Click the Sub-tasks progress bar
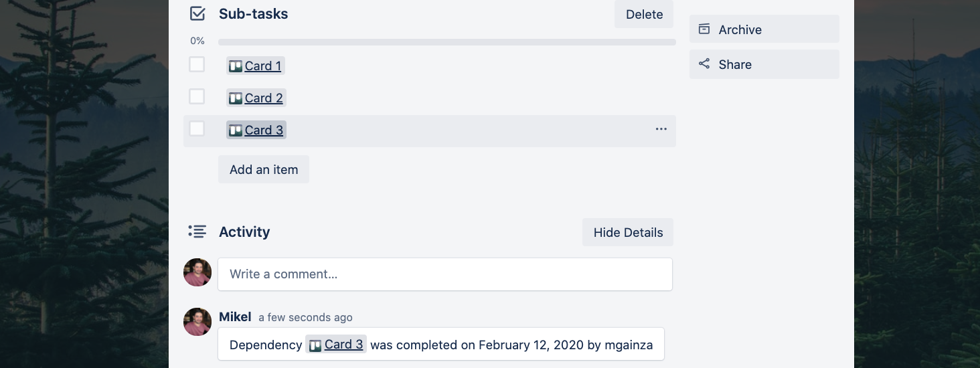This screenshot has width=980, height=368. click(447, 42)
